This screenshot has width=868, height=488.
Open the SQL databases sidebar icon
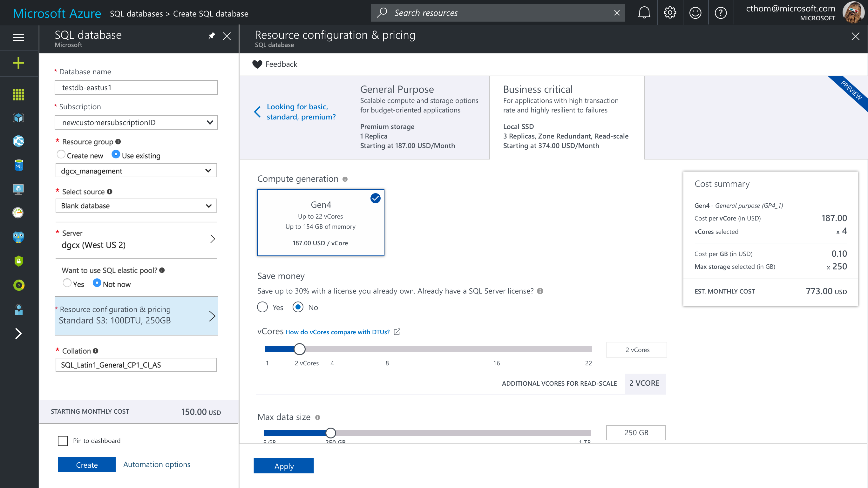(x=18, y=165)
